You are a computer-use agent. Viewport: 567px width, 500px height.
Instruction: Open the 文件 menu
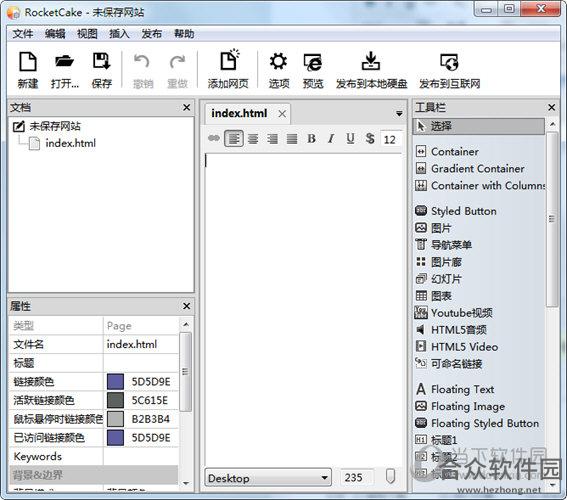(22, 34)
